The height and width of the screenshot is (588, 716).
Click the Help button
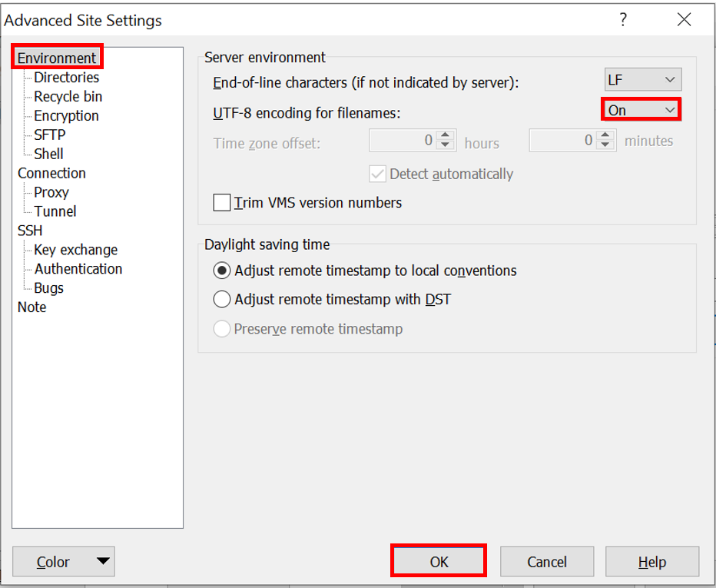click(x=651, y=562)
